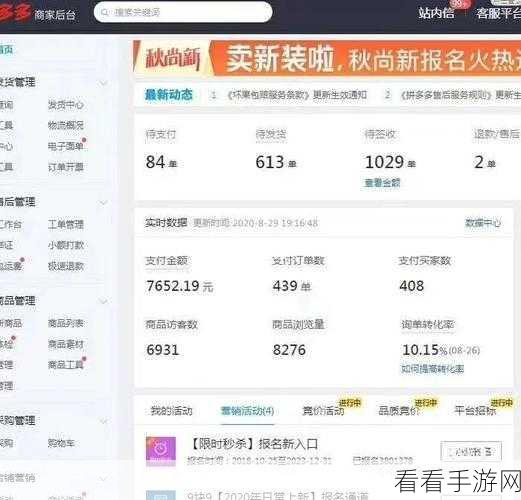521x500 pixels.
Task: Open the 9块9 报名通道 activity title
Action: (278, 495)
